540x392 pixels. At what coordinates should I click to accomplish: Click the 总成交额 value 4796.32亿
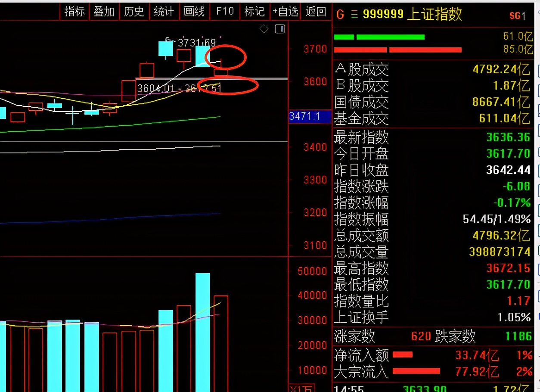point(501,236)
